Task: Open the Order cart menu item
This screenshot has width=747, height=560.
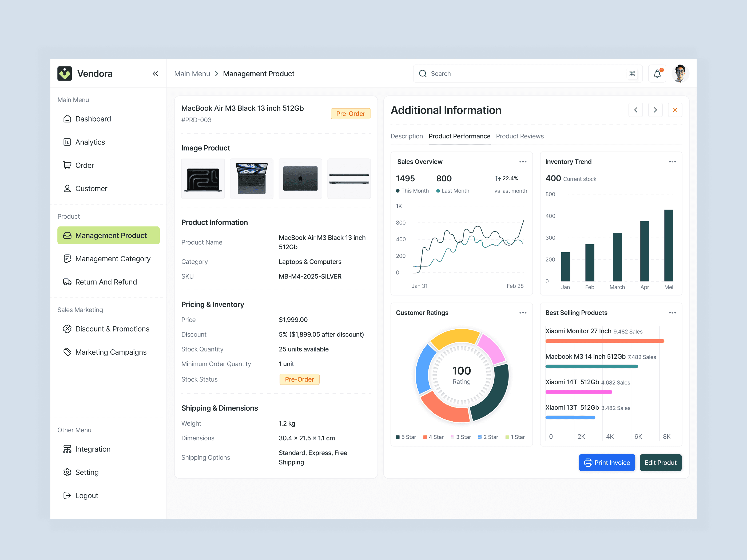Action: pyautogui.click(x=84, y=165)
